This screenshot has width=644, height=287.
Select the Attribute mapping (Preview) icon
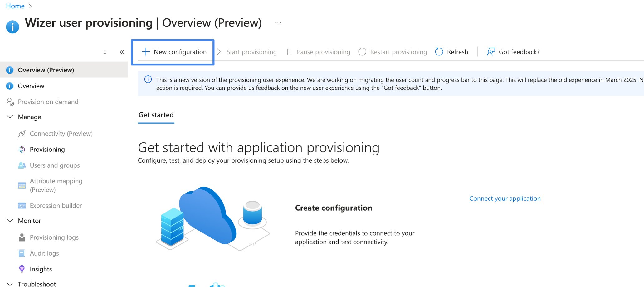coord(22,185)
